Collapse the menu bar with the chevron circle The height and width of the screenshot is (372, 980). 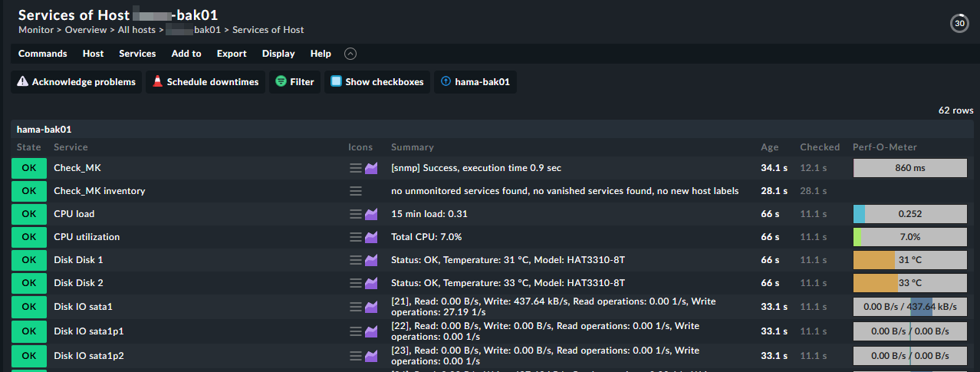point(350,54)
